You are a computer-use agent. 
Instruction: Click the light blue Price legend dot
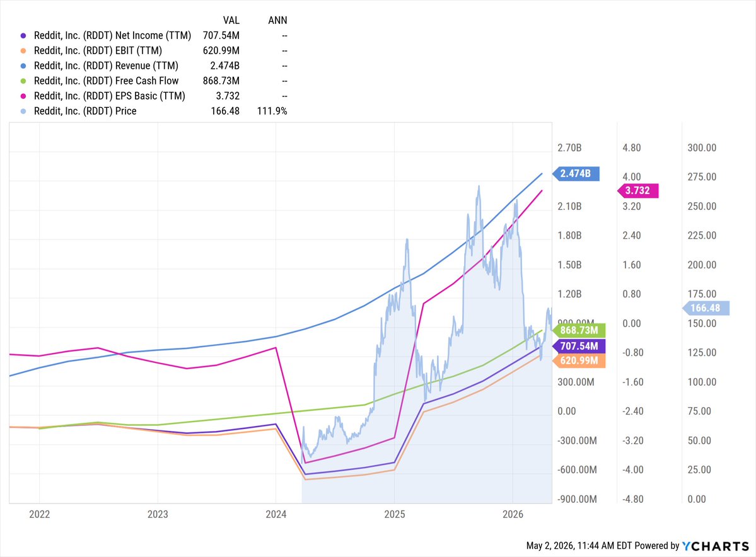point(23,111)
